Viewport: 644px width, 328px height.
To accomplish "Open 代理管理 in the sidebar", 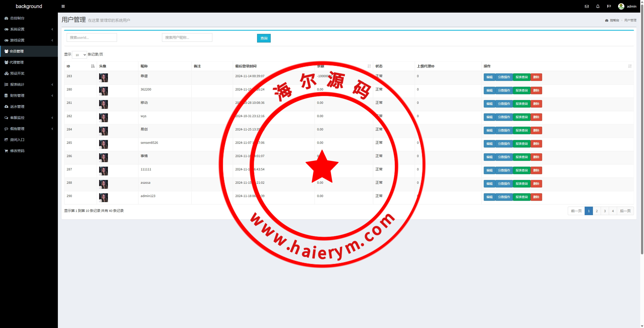I will (17, 62).
